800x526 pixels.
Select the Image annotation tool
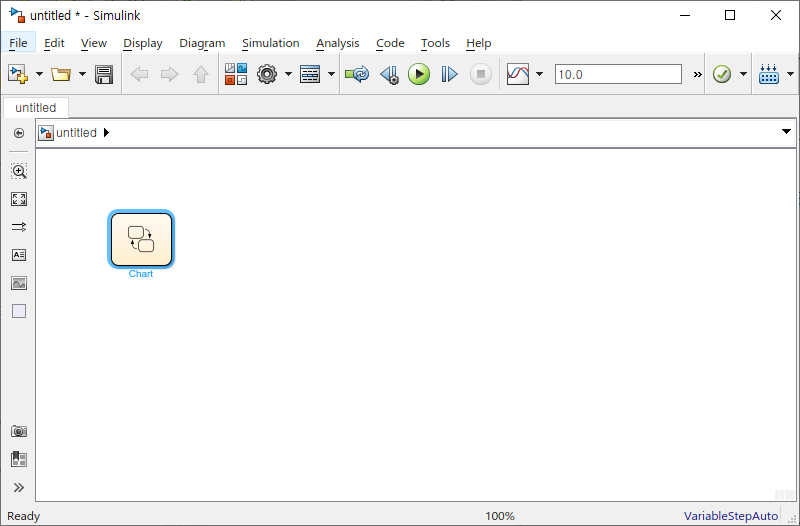point(19,283)
